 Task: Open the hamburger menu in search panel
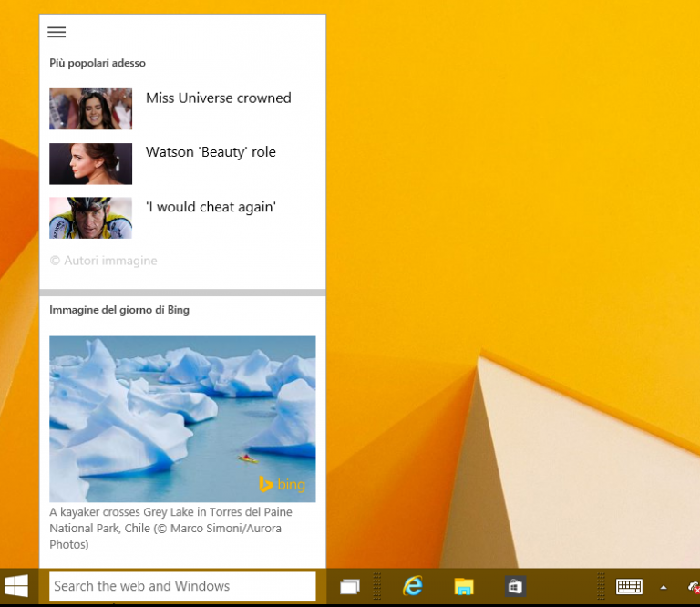point(57,32)
